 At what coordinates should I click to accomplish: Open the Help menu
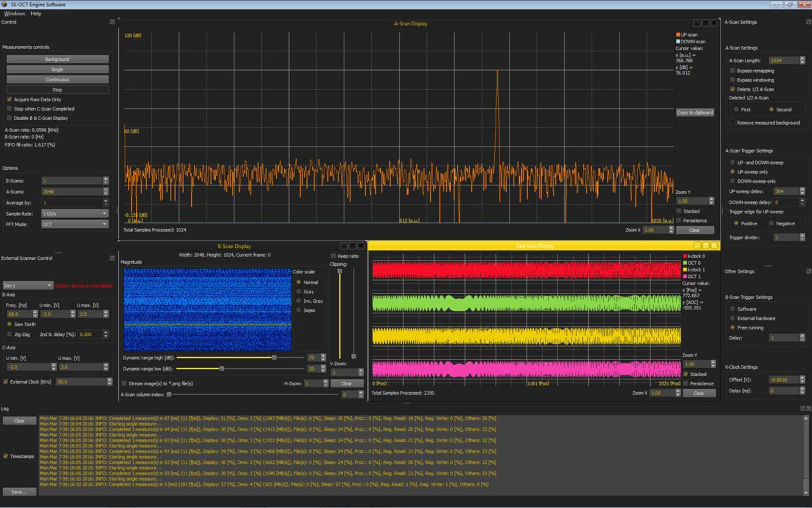coord(36,13)
